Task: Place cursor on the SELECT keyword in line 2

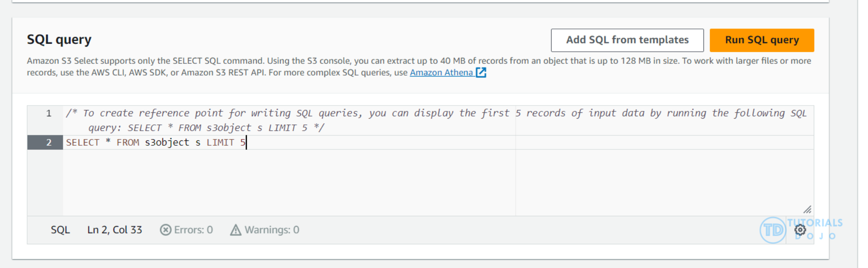Action: [x=82, y=143]
